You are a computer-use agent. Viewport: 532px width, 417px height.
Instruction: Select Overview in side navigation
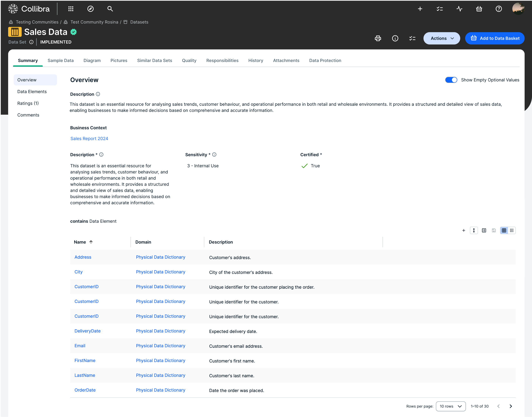click(35, 80)
